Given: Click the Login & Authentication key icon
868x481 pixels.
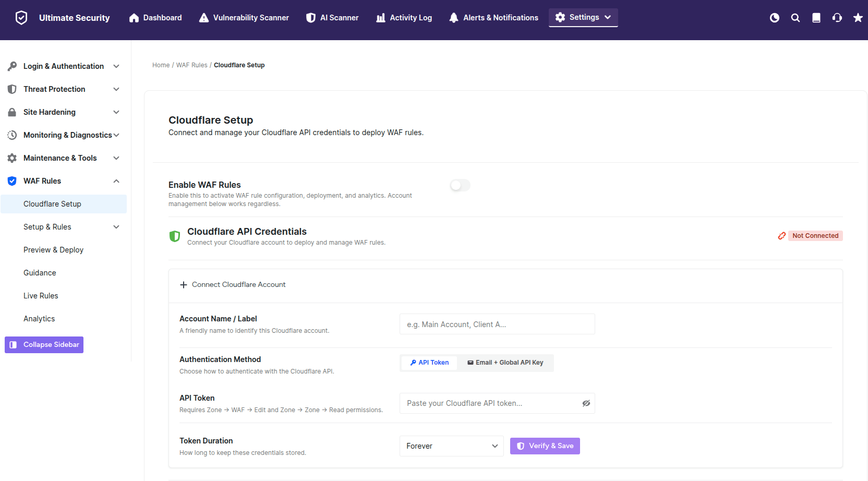Looking at the screenshot, I should point(12,66).
